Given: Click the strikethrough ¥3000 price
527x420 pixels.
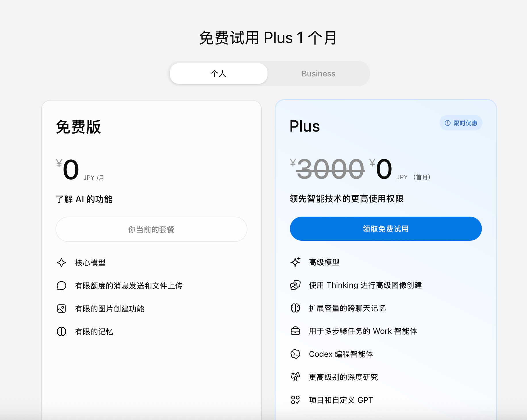Looking at the screenshot, I should [327, 169].
